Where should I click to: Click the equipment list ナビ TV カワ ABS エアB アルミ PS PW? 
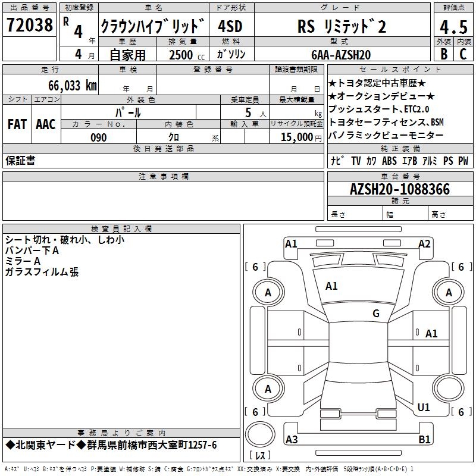400,161
